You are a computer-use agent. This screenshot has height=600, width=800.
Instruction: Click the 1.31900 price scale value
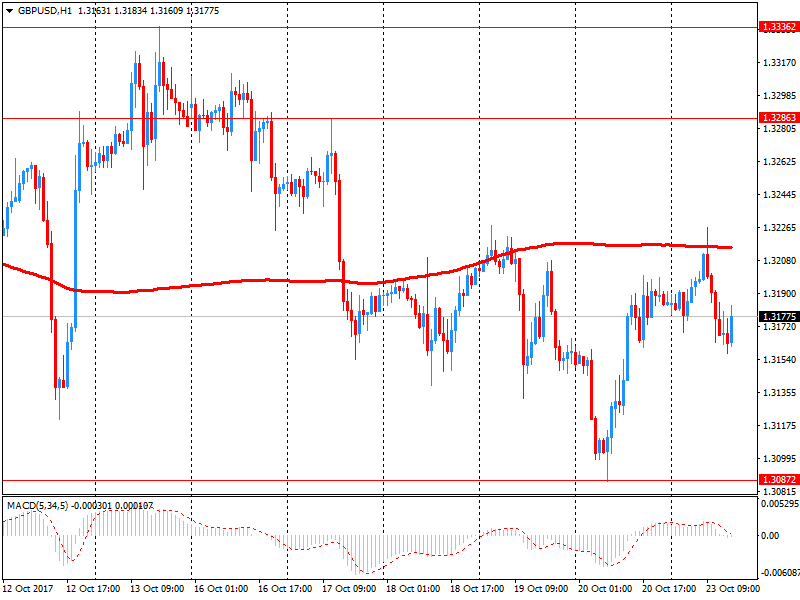click(x=779, y=294)
